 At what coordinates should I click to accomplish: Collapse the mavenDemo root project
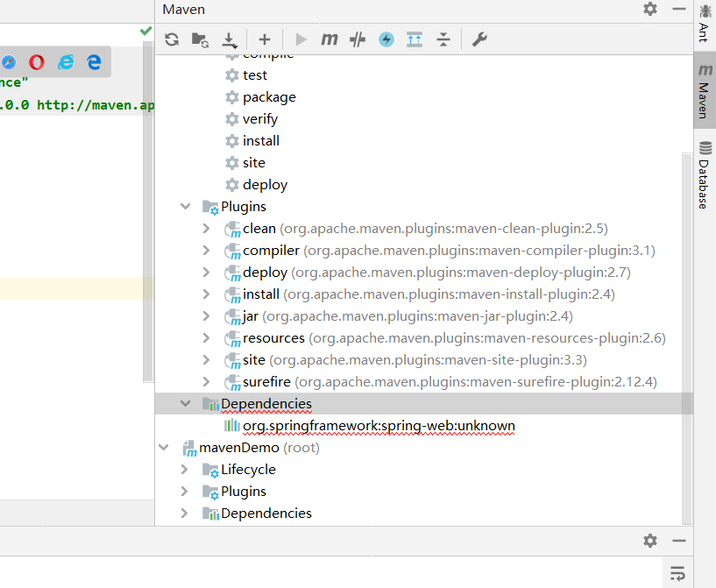[164, 448]
